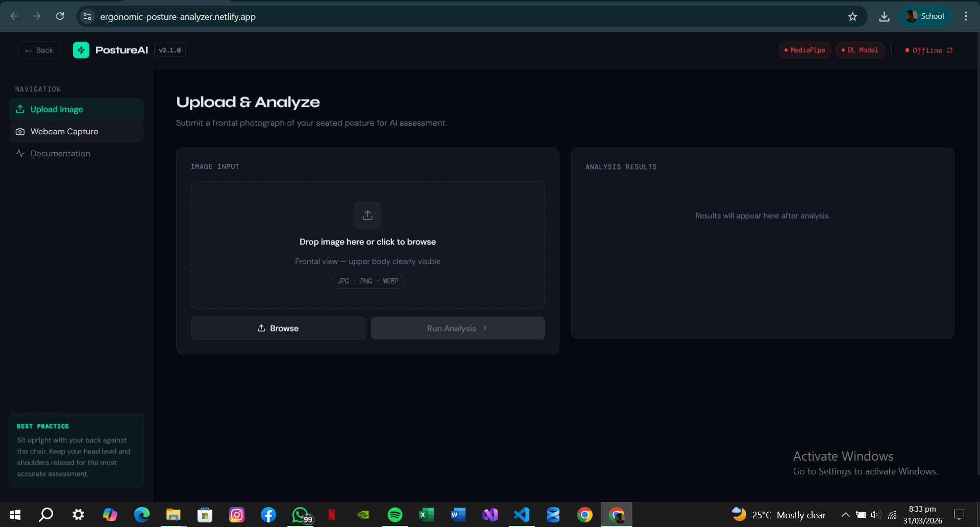Reload the page using browser refresh

tap(60, 16)
